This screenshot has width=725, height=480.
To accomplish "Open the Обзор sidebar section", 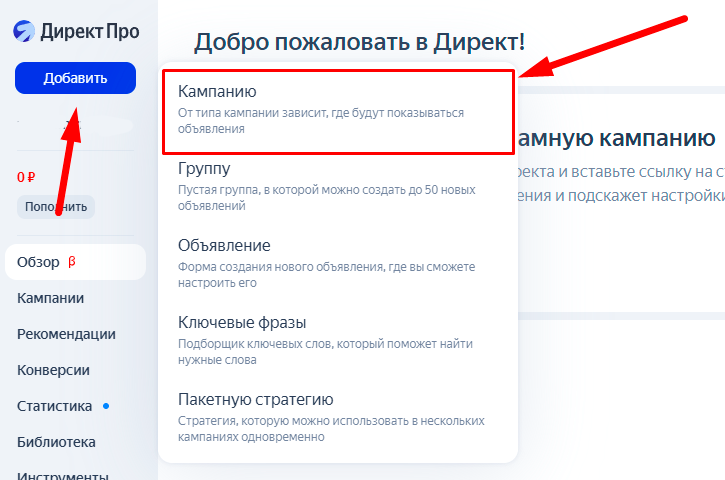I will click(x=75, y=262).
